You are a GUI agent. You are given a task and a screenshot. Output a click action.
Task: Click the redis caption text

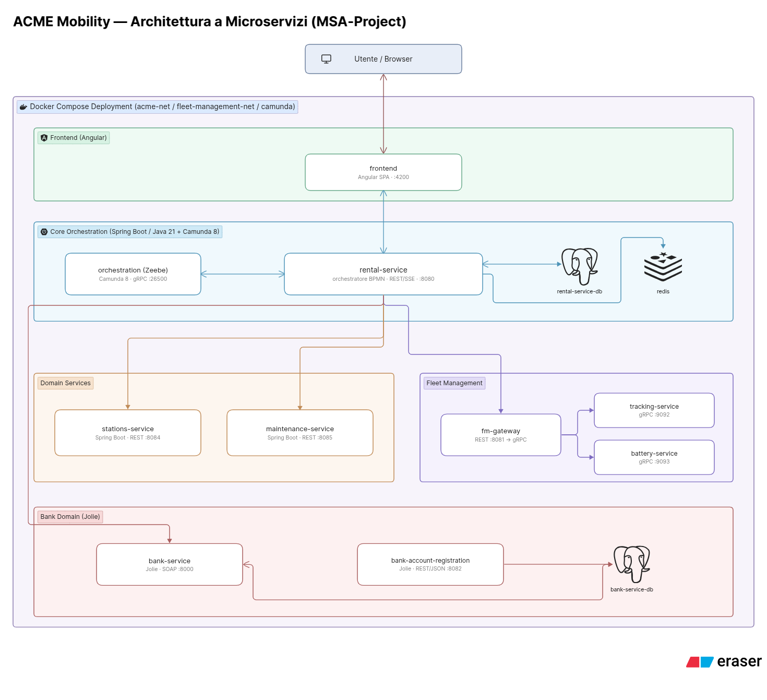663,291
